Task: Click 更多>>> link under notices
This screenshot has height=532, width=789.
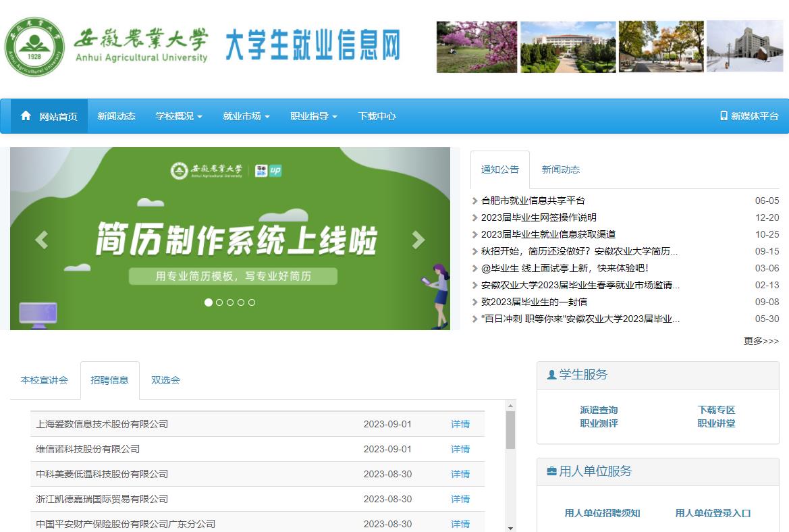Action: pos(761,341)
